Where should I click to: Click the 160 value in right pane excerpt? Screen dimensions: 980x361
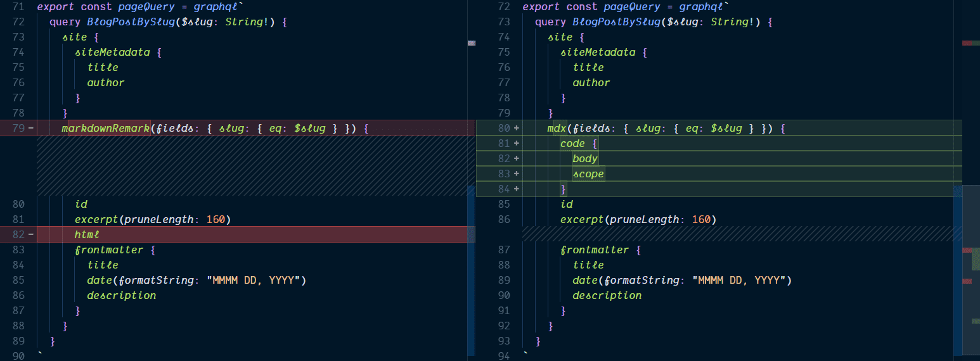click(x=701, y=220)
